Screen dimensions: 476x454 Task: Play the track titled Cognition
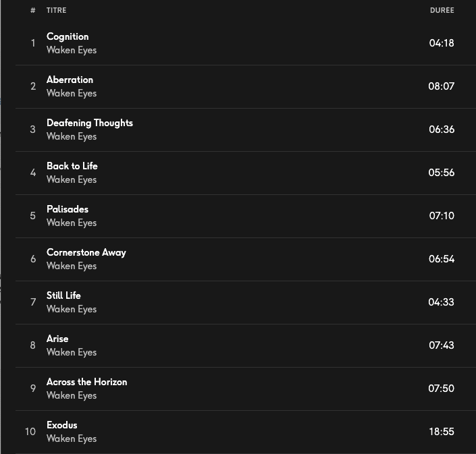coord(68,36)
